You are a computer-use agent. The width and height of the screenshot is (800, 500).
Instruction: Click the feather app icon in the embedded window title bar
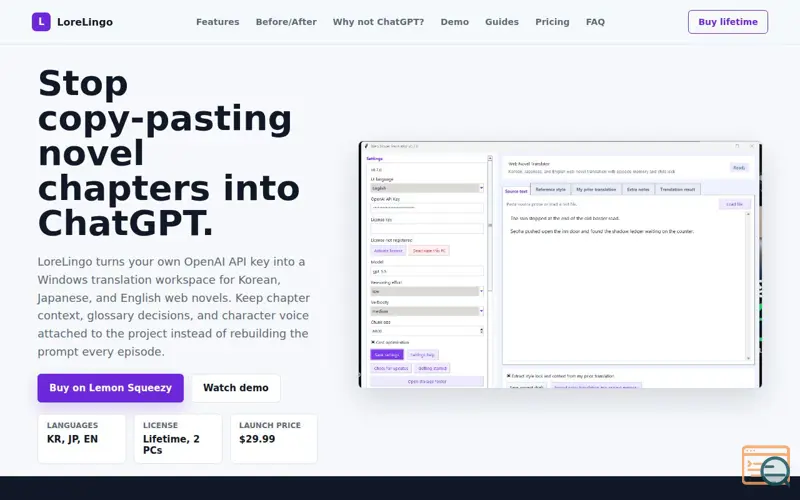point(366,146)
